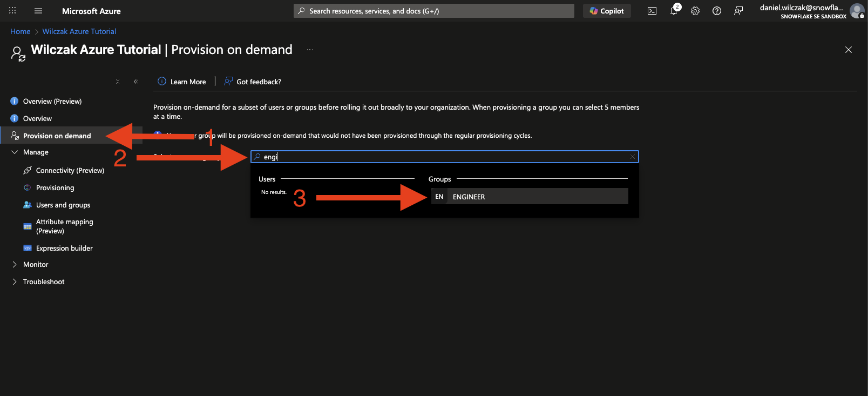The height and width of the screenshot is (396, 868).
Task: Clear the search box with X icon
Action: click(x=633, y=157)
